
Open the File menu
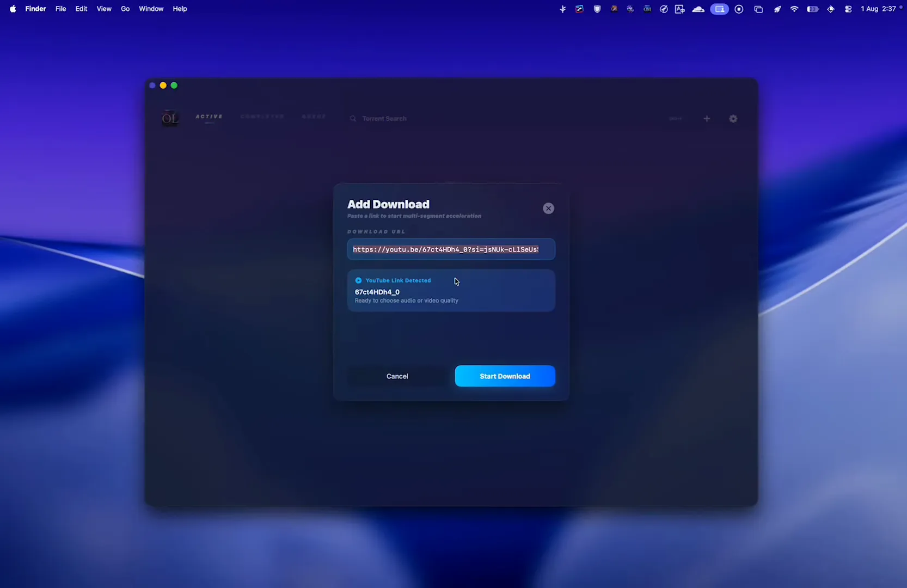(x=60, y=9)
